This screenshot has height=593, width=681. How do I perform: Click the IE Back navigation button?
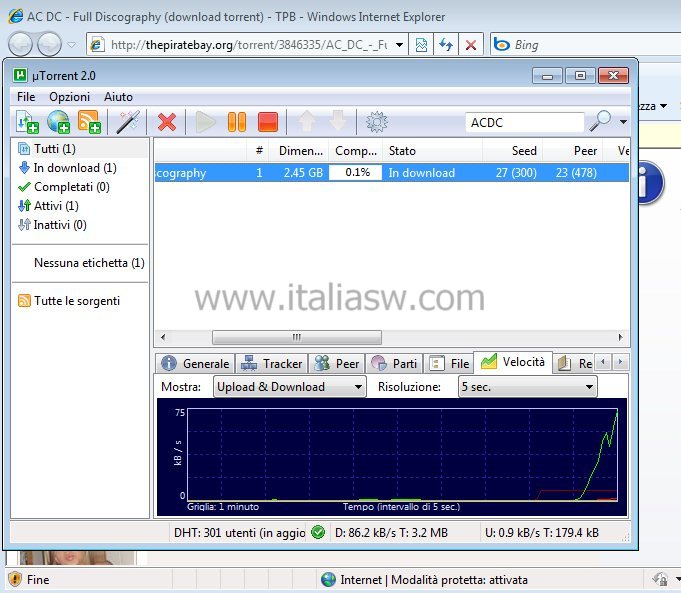[x=20, y=44]
